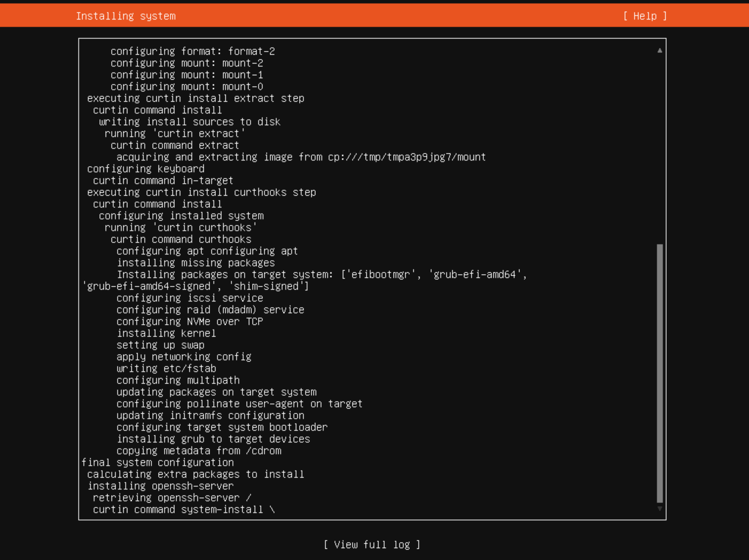
Task: Select 'configuring format: format-2' line
Action: [192, 51]
